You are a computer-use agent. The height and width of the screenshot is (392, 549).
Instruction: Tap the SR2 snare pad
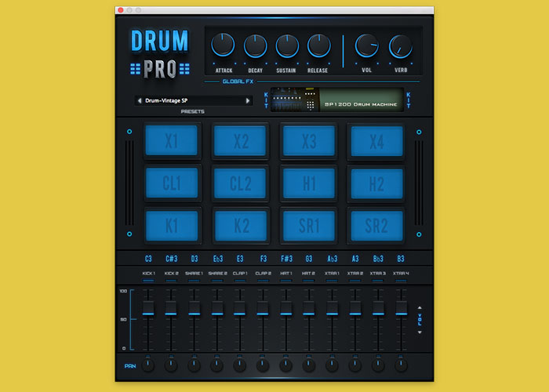pyautogui.click(x=376, y=226)
